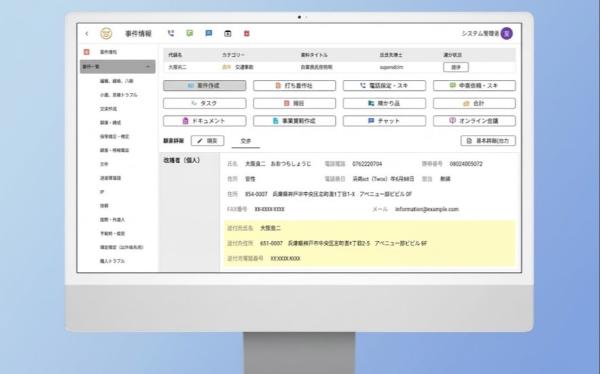Open the phone call icon in top toolbar
The width and height of the screenshot is (600, 374).
(171, 33)
